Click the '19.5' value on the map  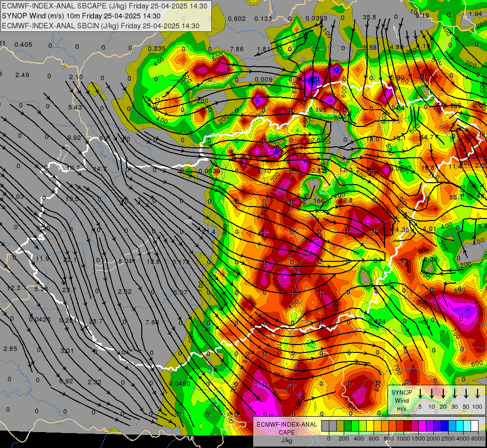pos(72,199)
